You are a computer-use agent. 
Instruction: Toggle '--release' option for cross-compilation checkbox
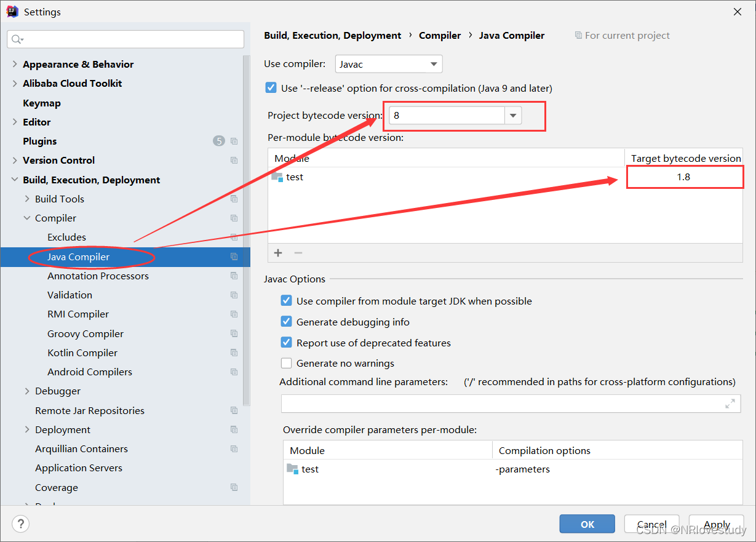[271, 88]
